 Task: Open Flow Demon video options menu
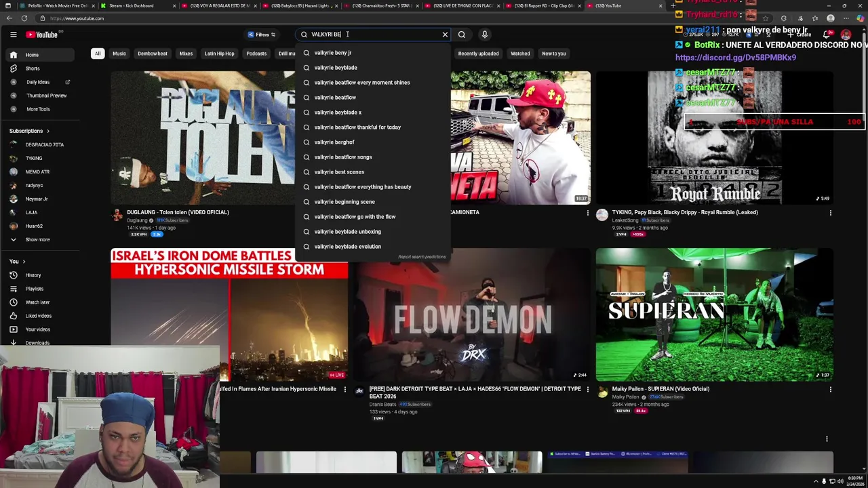[x=587, y=390]
